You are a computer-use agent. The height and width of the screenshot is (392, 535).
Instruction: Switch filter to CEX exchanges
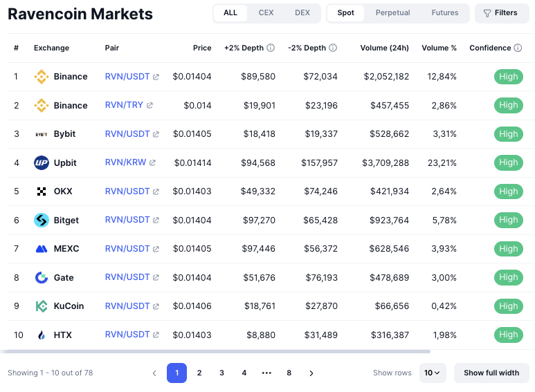266,13
